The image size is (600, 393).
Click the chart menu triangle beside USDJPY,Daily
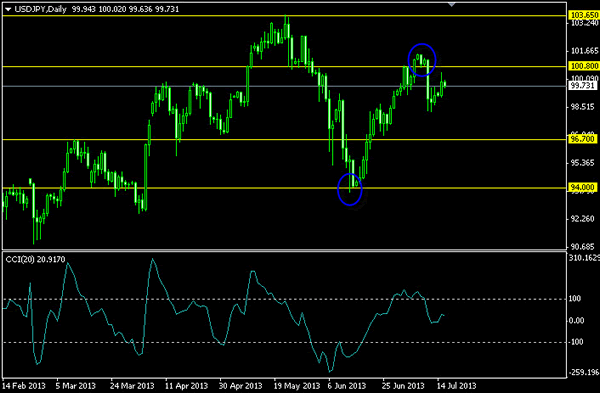tap(8, 9)
